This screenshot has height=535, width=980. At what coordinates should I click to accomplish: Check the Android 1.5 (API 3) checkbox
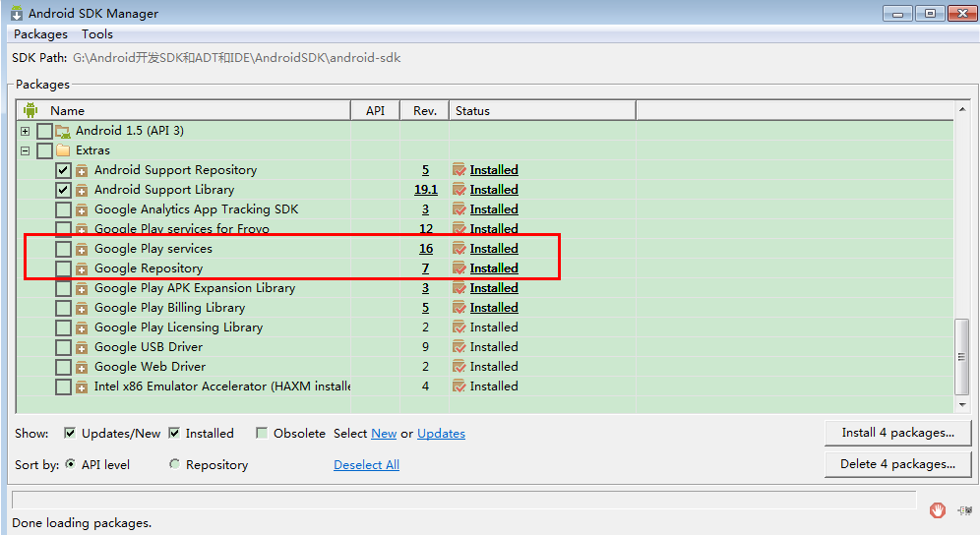pos(44,131)
